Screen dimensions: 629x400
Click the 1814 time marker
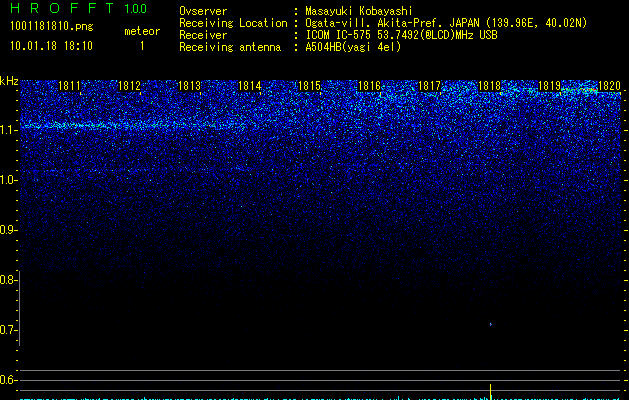pyautogui.click(x=249, y=86)
